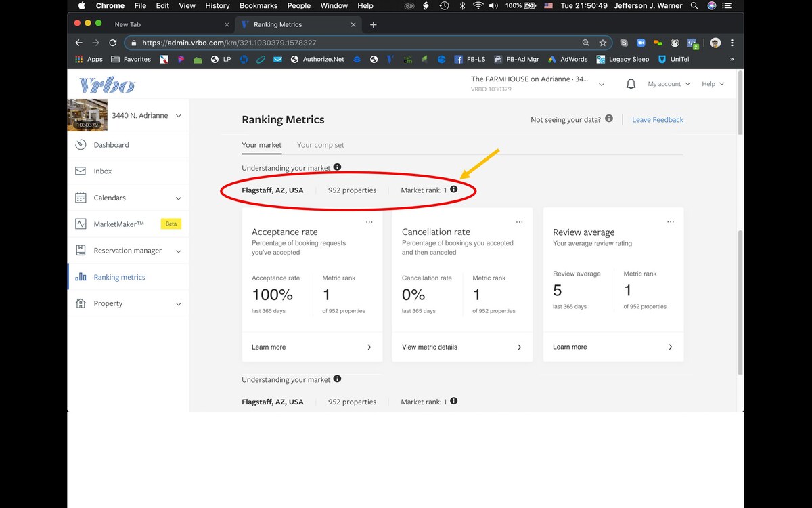Click the Vrbo logo
The image size is (812, 508).
[107, 85]
